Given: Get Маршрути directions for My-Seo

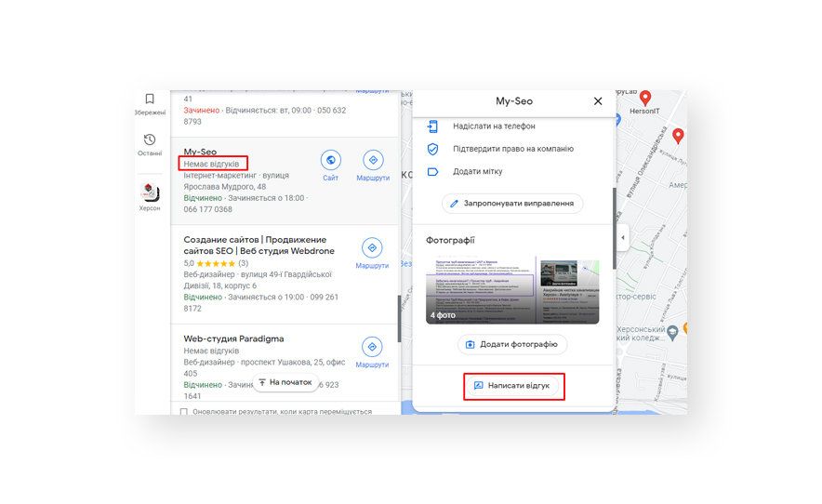Looking at the screenshot, I should click(372, 160).
